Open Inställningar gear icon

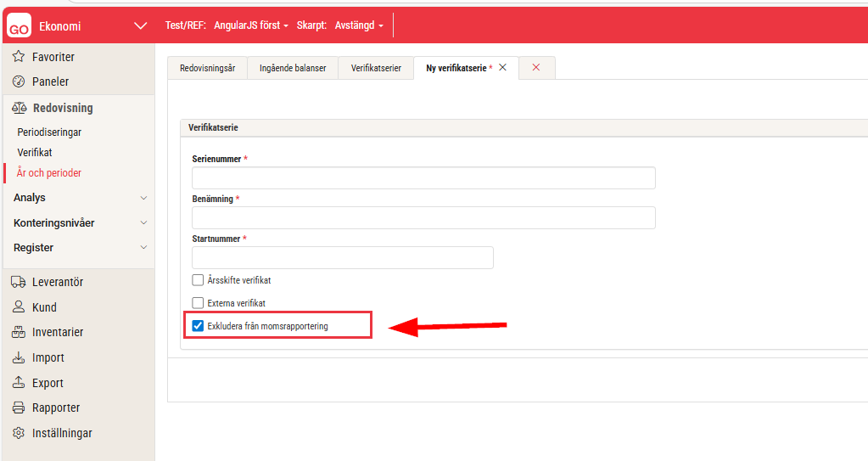19,433
